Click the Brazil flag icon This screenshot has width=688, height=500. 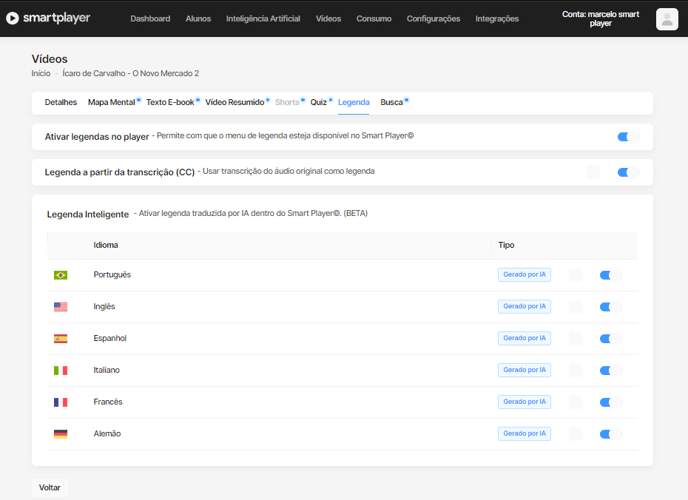61,275
